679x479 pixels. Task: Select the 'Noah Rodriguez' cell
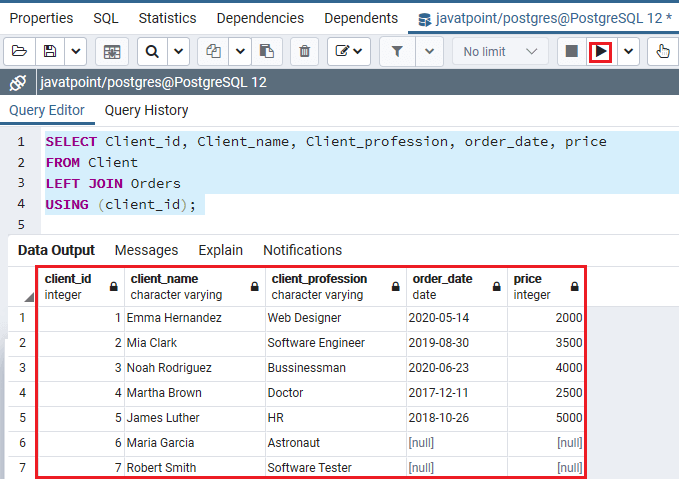[x=195, y=368]
